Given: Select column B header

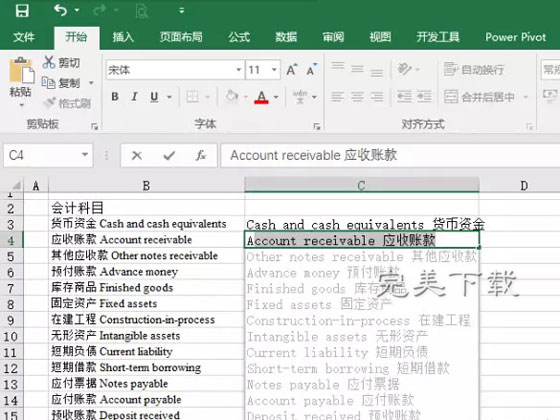Looking at the screenshot, I should click(x=146, y=185).
